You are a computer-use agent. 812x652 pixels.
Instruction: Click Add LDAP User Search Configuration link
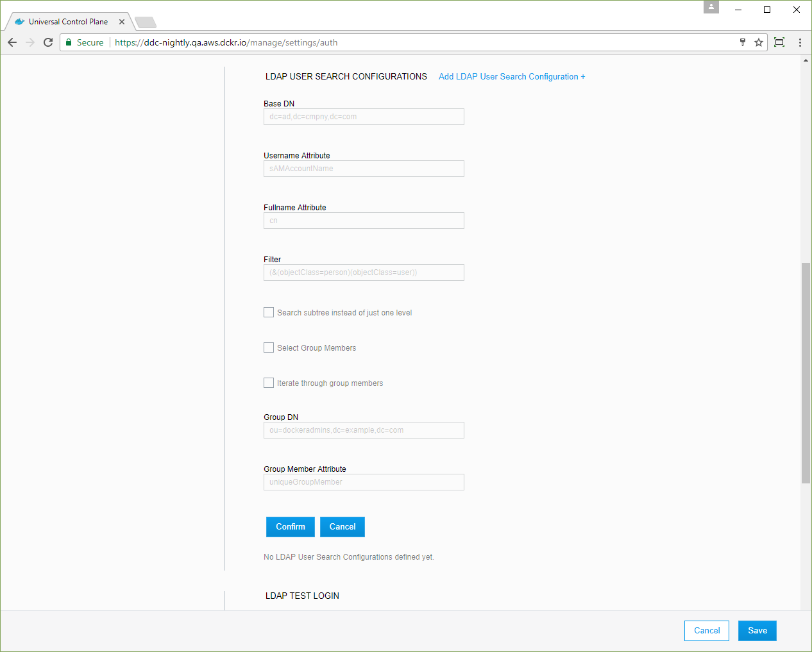(x=511, y=76)
